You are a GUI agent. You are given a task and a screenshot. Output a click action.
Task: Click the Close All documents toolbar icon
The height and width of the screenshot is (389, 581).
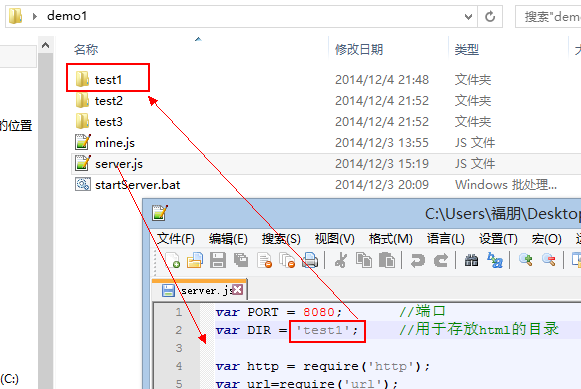(287, 260)
